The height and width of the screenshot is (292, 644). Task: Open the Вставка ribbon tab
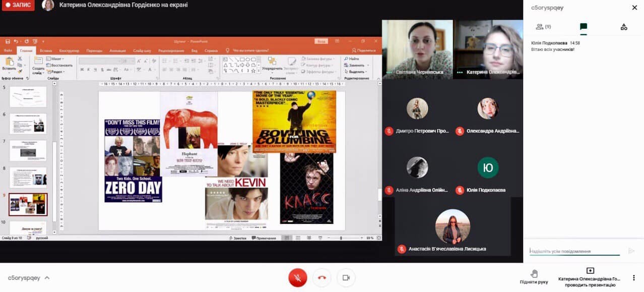[x=46, y=50]
